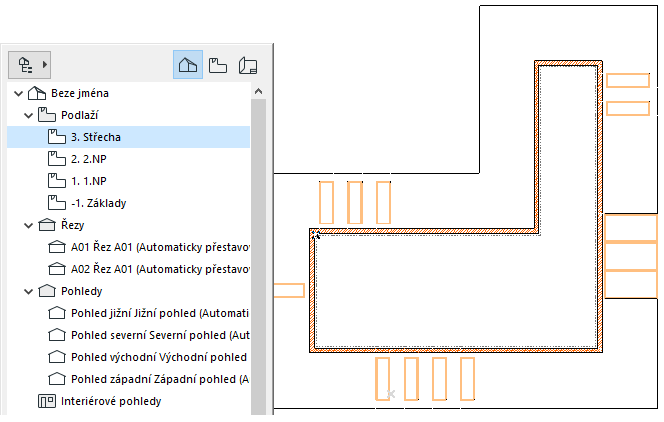Viewport: 664px width, 422px height.
Task: Switch to Layout Book icon
Action: [248, 66]
